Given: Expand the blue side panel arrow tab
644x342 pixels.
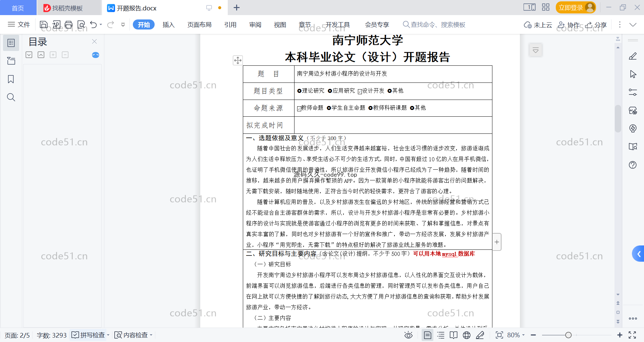Looking at the screenshot, I should [x=638, y=254].
